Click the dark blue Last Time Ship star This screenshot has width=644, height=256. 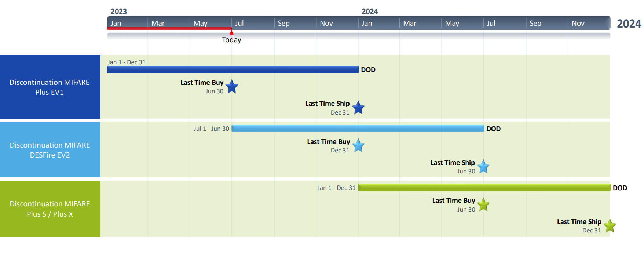(x=358, y=108)
